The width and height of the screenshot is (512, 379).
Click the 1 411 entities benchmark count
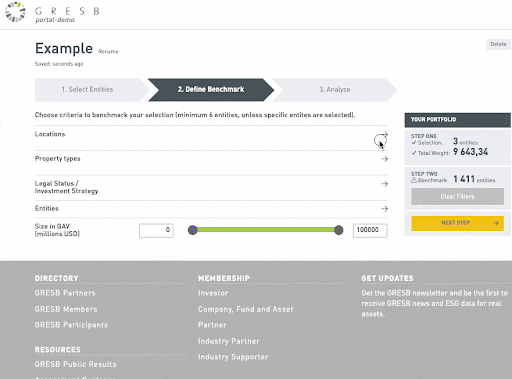(474, 179)
